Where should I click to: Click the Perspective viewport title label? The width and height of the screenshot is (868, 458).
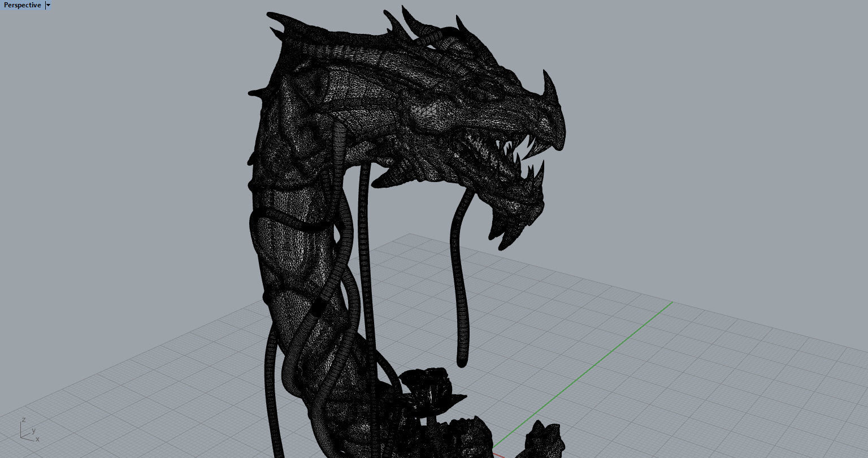coord(22,5)
